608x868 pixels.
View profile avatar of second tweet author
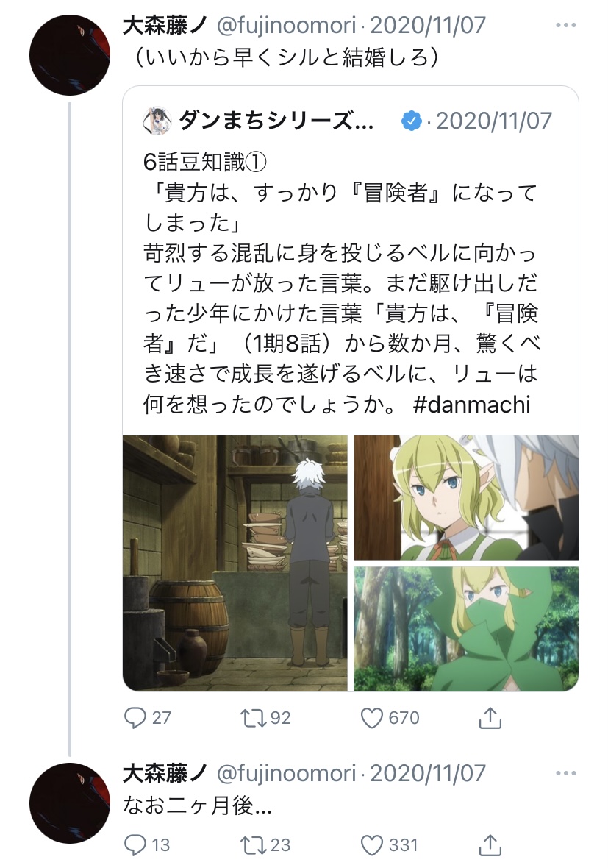[70, 803]
